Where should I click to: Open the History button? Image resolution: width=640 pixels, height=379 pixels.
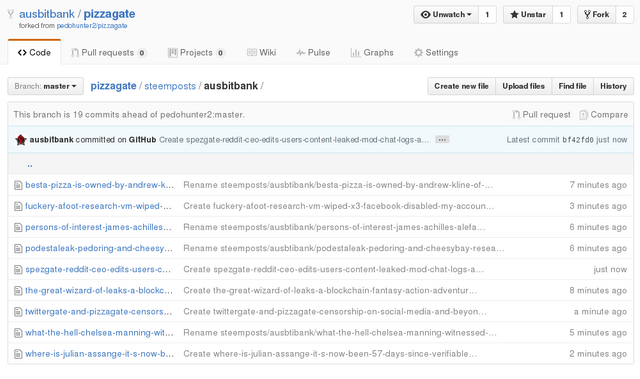coord(613,86)
